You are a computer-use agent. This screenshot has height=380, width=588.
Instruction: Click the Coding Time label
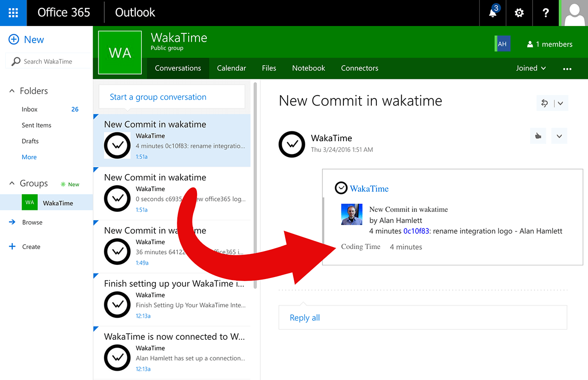361,247
